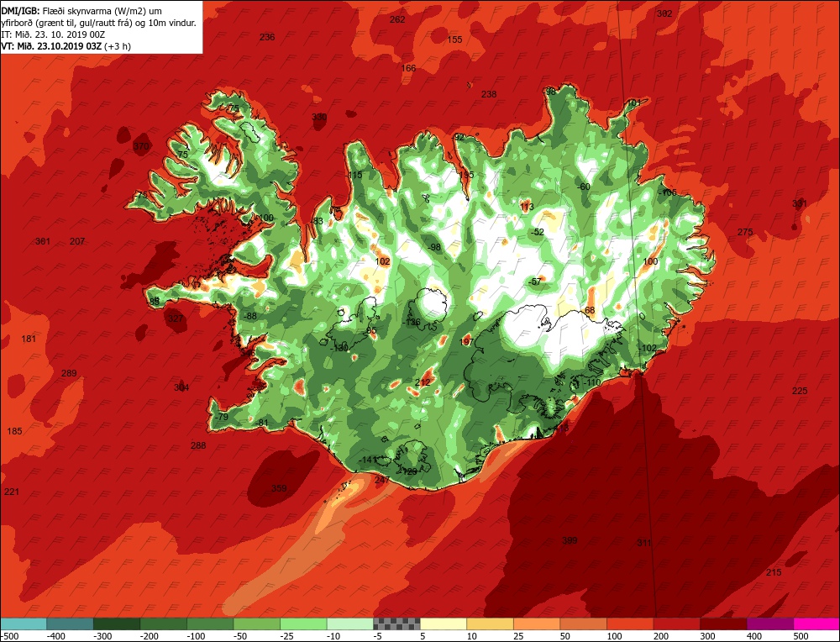Select the '-60' value in northeast Iceland
Viewport: 840px width, 642px height.
[x=583, y=187]
